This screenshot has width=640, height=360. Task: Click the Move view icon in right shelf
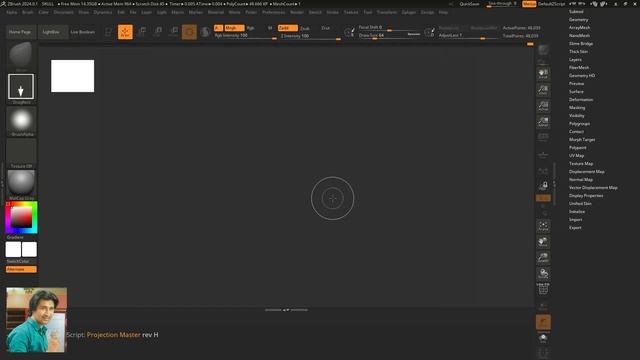(x=543, y=242)
